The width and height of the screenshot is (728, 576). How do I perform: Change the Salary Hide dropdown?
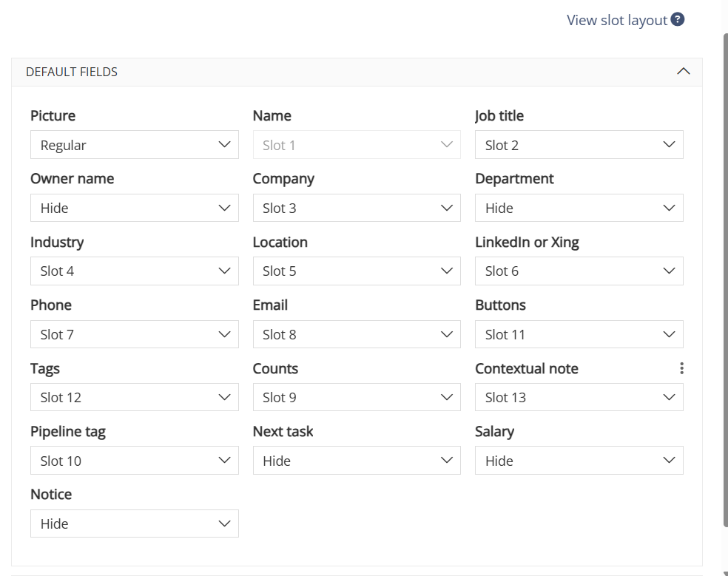click(x=579, y=461)
